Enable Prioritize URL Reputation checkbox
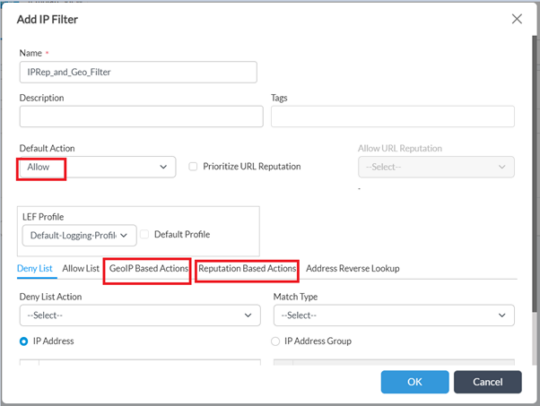This screenshot has height=406, width=540. pyautogui.click(x=193, y=167)
